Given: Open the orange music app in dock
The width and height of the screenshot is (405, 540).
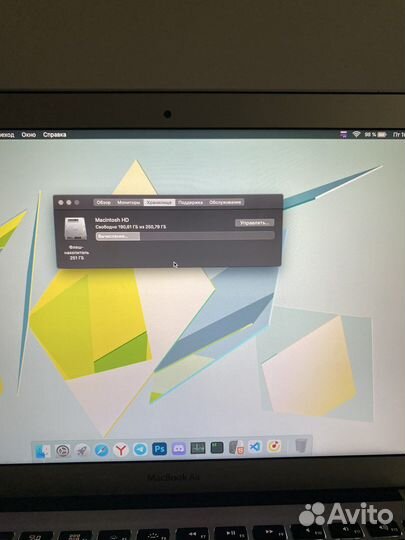Looking at the screenshot, I should point(274,446).
